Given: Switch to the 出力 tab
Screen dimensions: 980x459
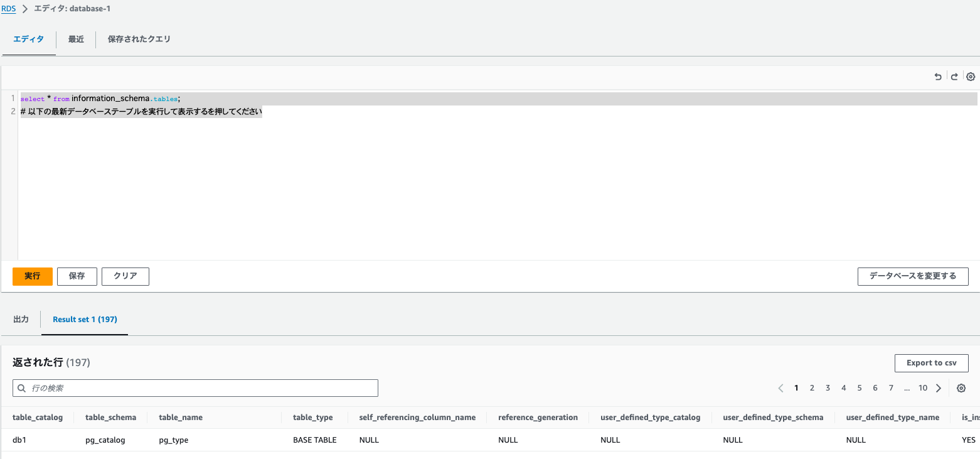Looking at the screenshot, I should point(21,319).
